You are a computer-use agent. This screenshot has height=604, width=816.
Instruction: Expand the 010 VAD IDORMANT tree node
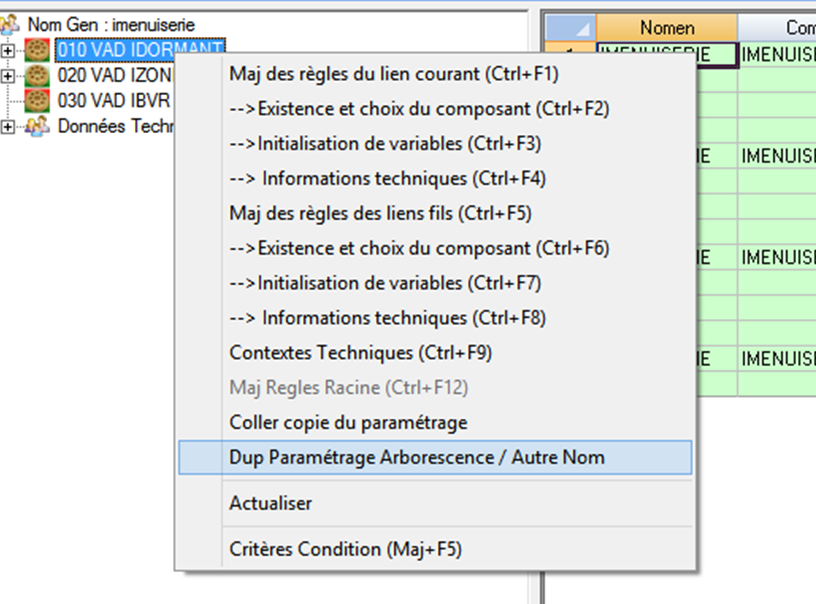click(9, 50)
